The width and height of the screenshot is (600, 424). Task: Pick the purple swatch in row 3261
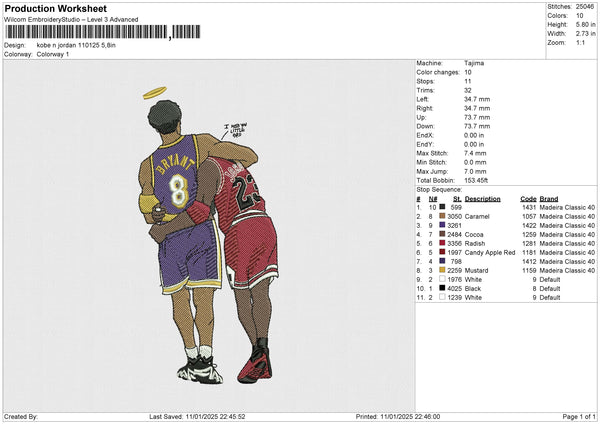pyautogui.click(x=442, y=225)
